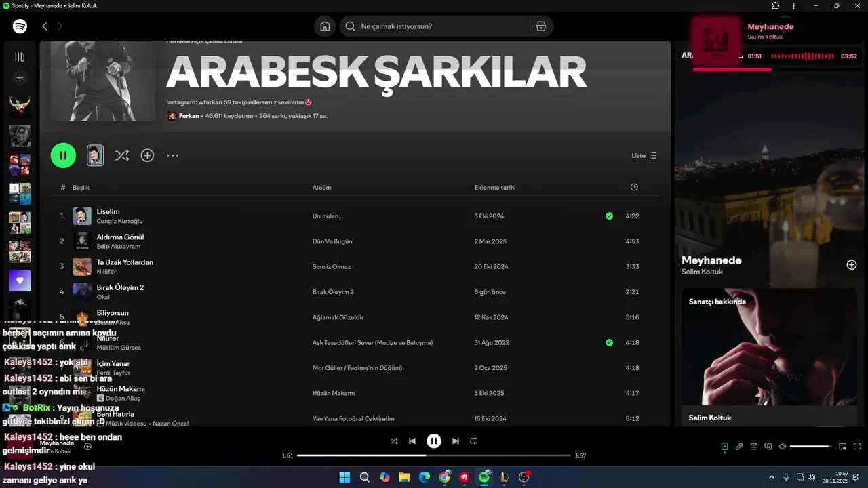Image resolution: width=868 pixels, height=488 pixels.
Task: Toggle playlist shuffle next to green button
Action: click(x=122, y=155)
